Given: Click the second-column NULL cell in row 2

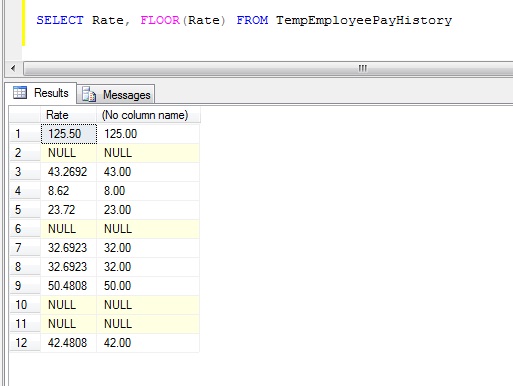Looking at the screenshot, I should (148, 153).
